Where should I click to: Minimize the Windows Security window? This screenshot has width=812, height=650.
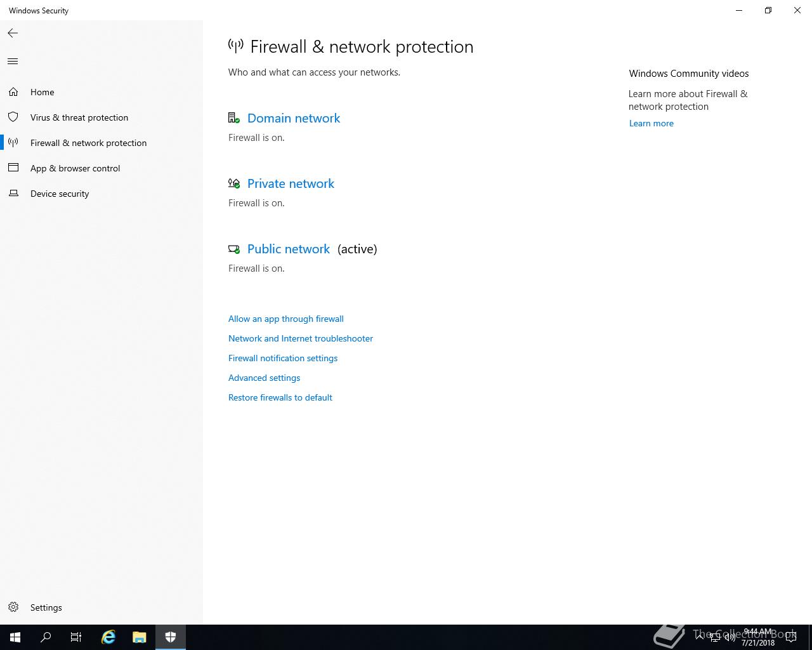point(739,10)
